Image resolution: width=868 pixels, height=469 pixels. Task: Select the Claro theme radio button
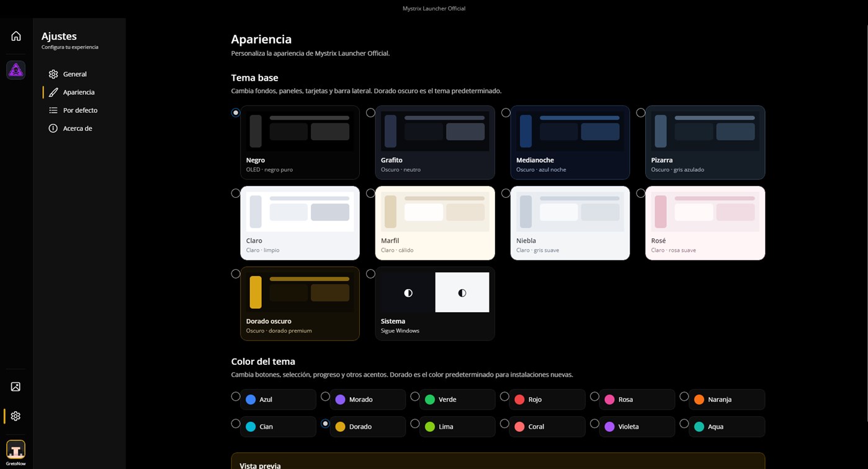[x=236, y=194]
